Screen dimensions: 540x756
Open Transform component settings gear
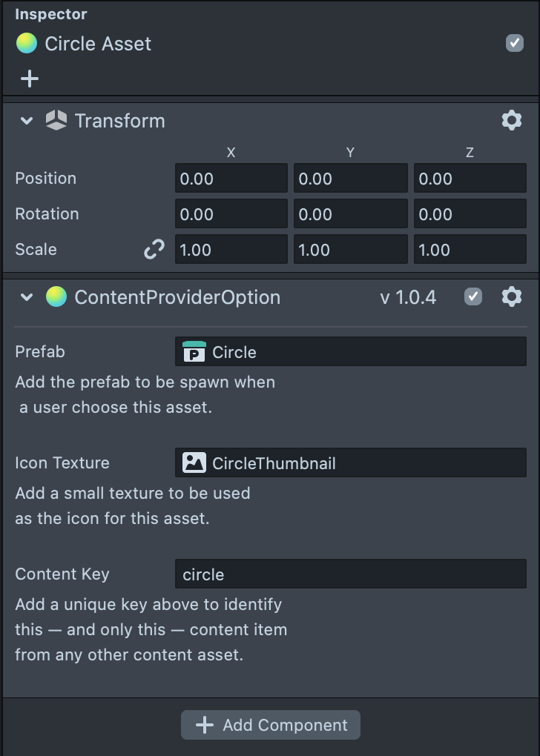click(x=512, y=121)
